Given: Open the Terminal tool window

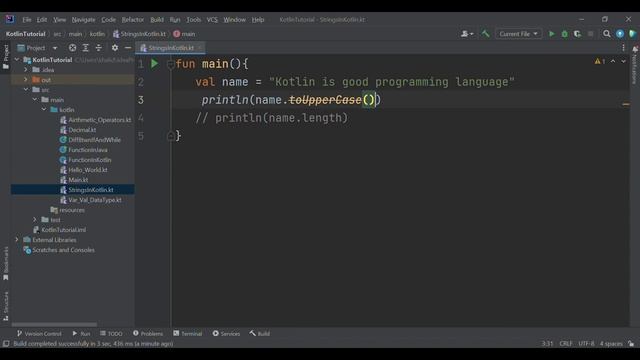Looking at the screenshot, I should point(188,333).
